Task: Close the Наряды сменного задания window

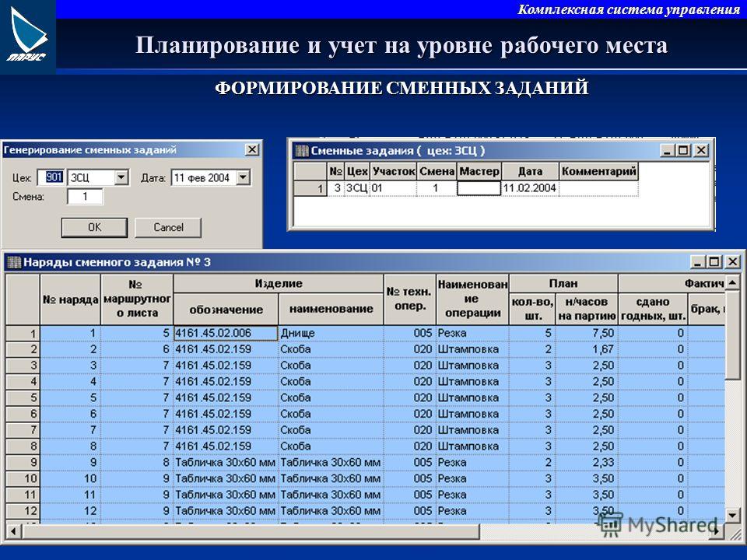Action: (x=732, y=261)
